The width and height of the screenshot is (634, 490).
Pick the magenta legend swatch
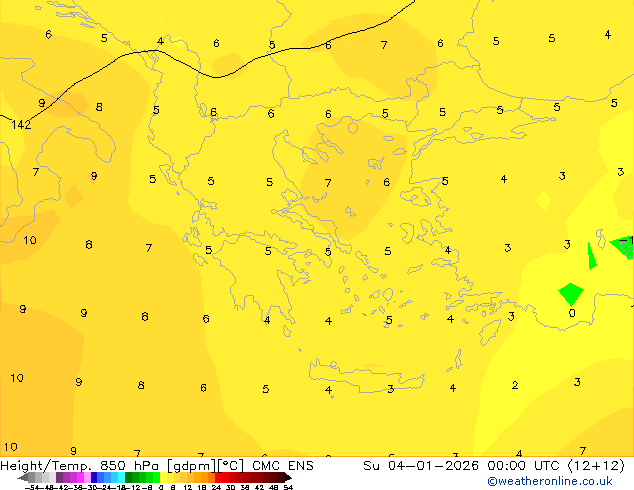80,477
